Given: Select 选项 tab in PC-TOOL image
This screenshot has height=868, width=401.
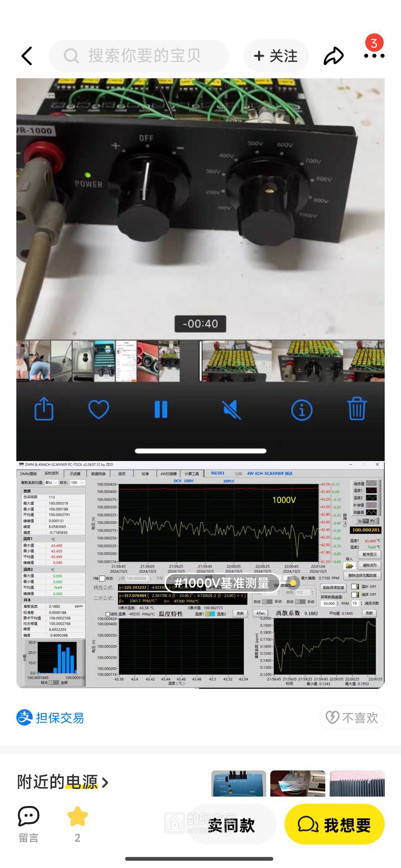Looking at the screenshot, I should click(x=122, y=474).
